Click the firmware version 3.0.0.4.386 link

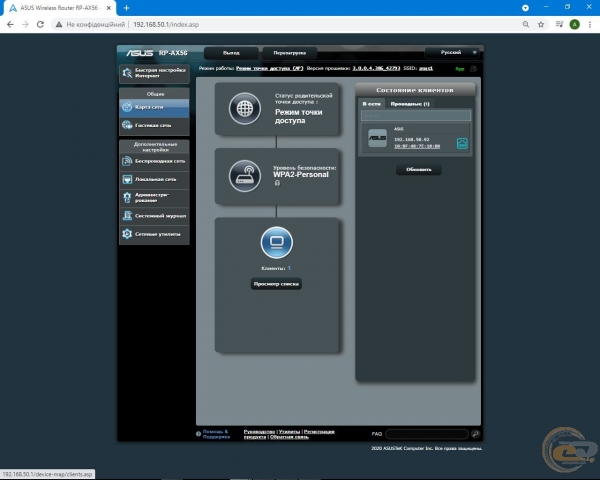pos(376,69)
